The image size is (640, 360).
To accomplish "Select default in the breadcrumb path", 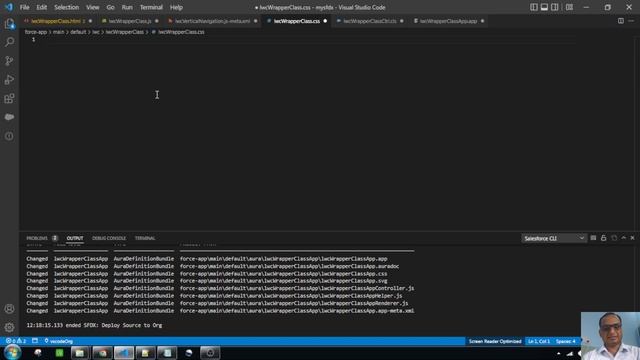I will (78, 32).
